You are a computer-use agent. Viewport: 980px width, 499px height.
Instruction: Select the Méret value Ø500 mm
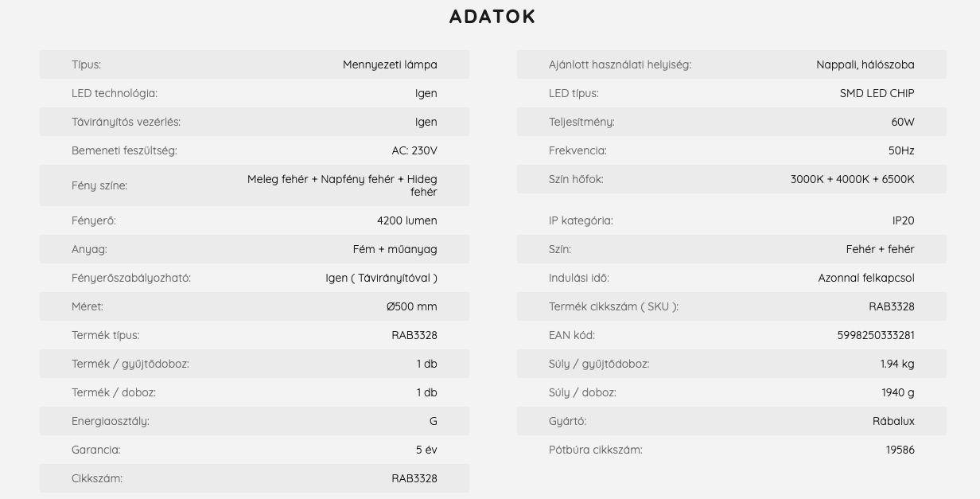coord(412,306)
